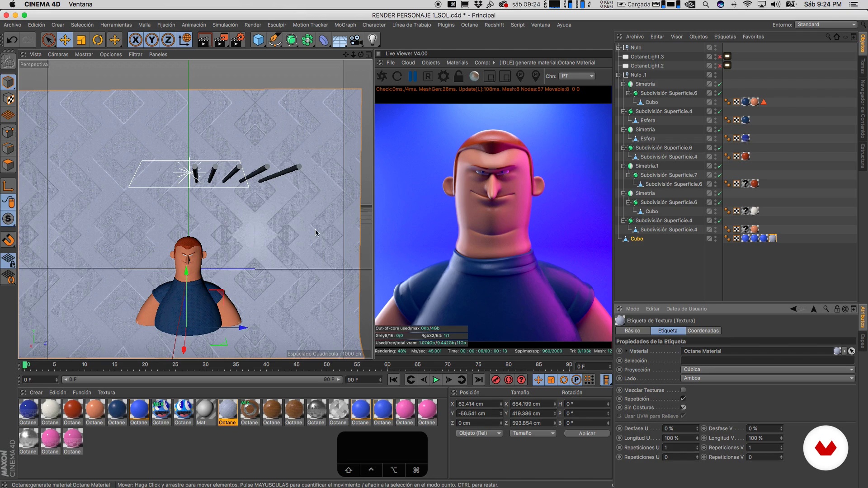Click the Render View clapperboard icon
Screen dimensions: 868x488
(204, 40)
